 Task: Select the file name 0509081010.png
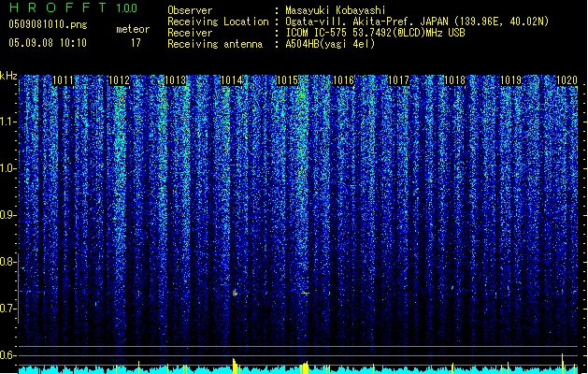pyautogui.click(x=48, y=24)
